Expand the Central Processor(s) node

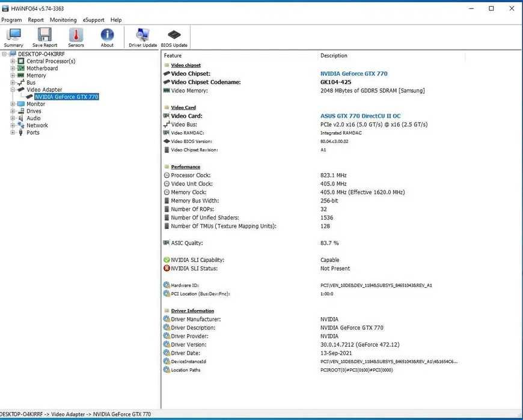13,61
